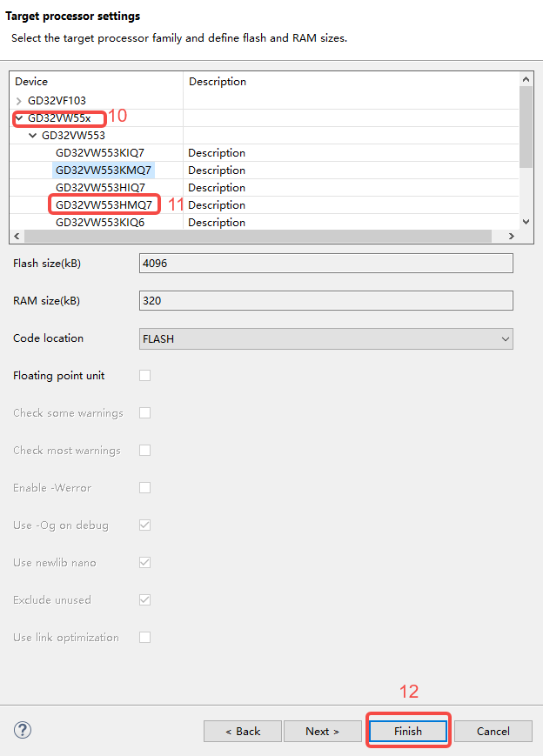
Task: Select device GD32VW553HIQ7
Action: coord(100,188)
